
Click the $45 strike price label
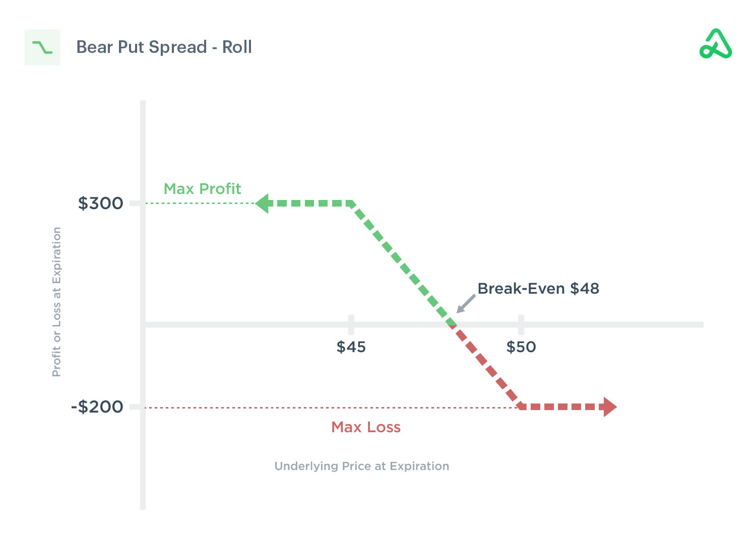[x=351, y=347]
